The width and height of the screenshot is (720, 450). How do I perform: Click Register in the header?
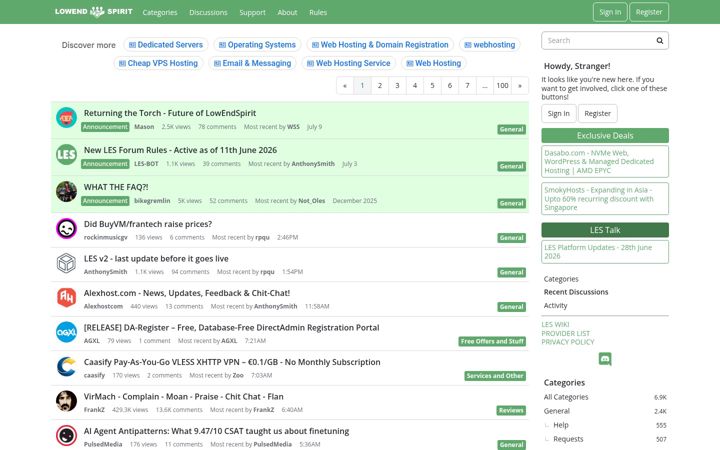point(649,12)
